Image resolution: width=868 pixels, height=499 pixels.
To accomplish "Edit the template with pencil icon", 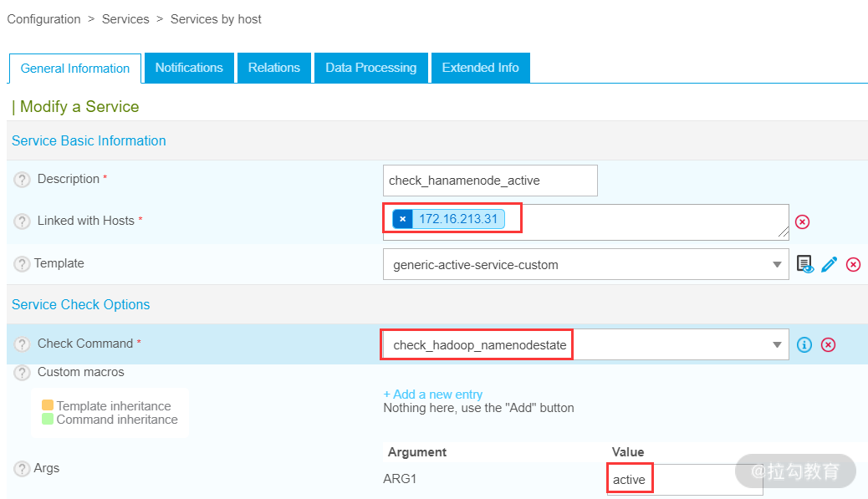I will 830,264.
